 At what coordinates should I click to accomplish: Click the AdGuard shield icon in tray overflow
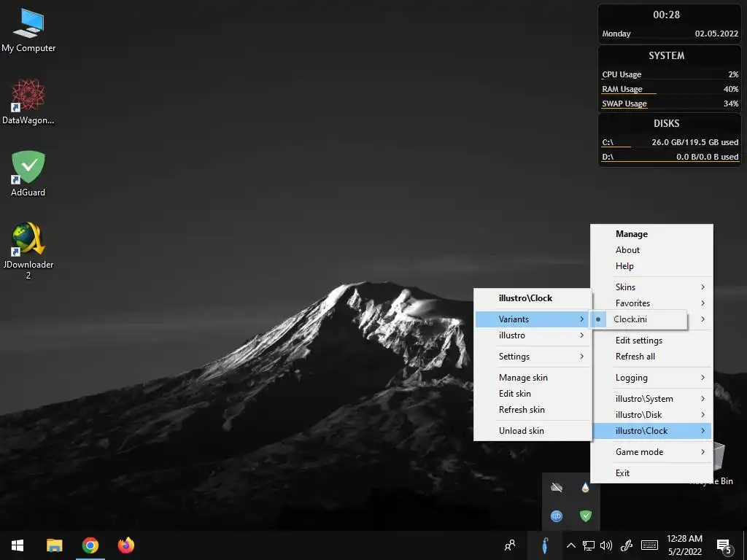pyautogui.click(x=586, y=516)
